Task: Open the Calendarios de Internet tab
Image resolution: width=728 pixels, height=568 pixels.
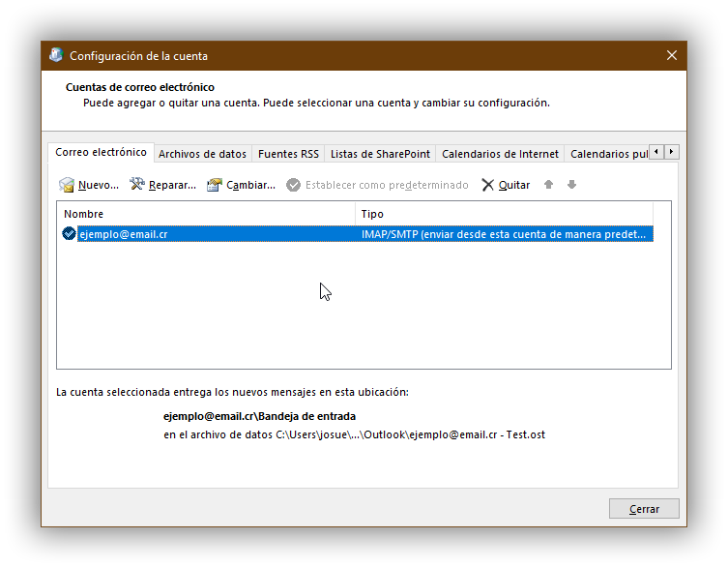Action: click(x=500, y=154)
